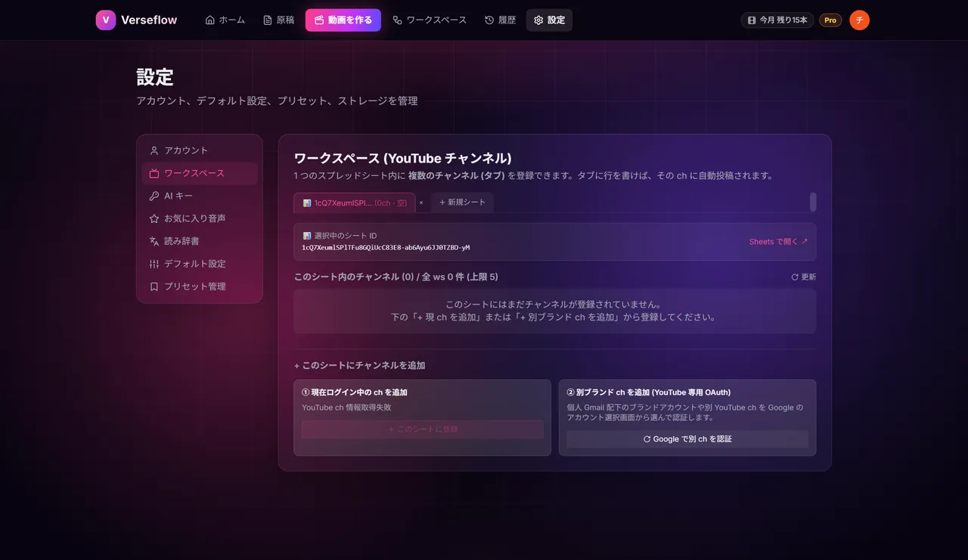Click the sheet tabs scrollbar handle

[x=813, y=202]
